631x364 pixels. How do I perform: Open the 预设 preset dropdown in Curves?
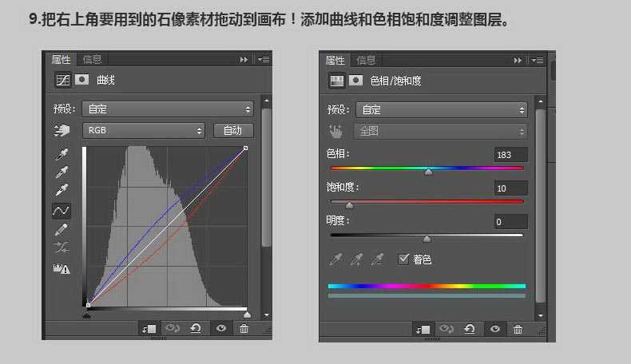pyautogui.click(x=169, y=109)
